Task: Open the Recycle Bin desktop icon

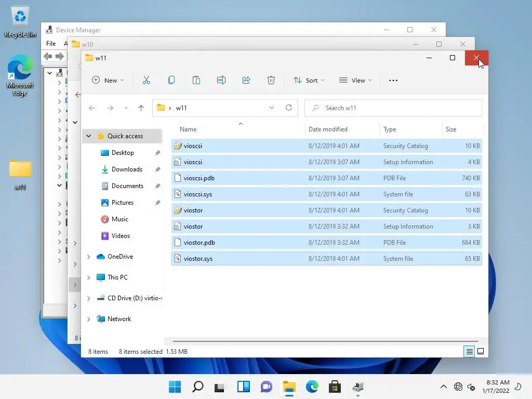Action: (x=20, y=22)
